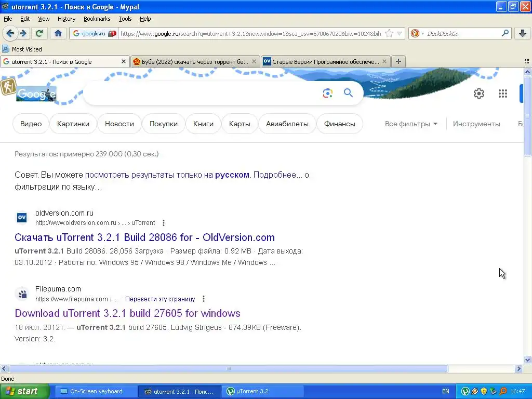This screenshot has width=532, height=399.
Task: Click the search bar magnifier icon
Action: tap(505, 33)
